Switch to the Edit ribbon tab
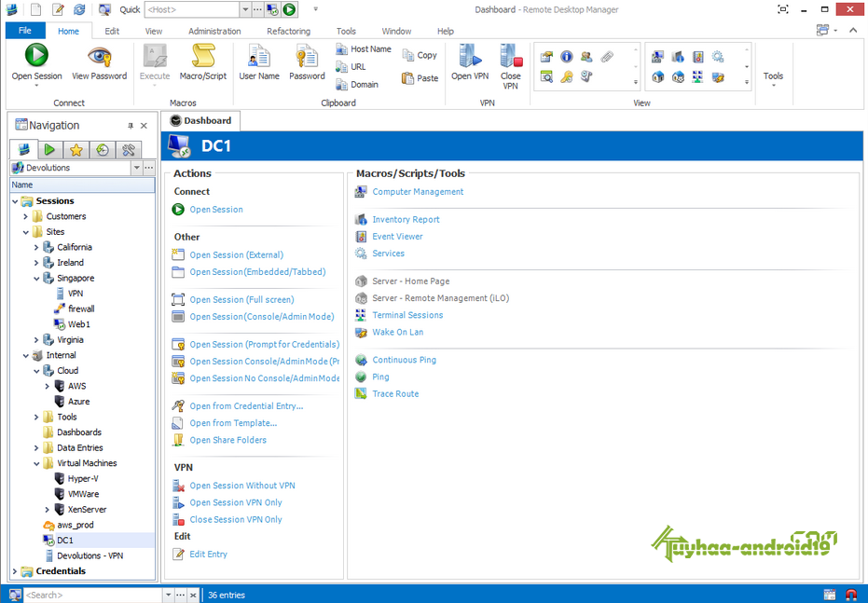The image size is (868, 603). (112, 31)
